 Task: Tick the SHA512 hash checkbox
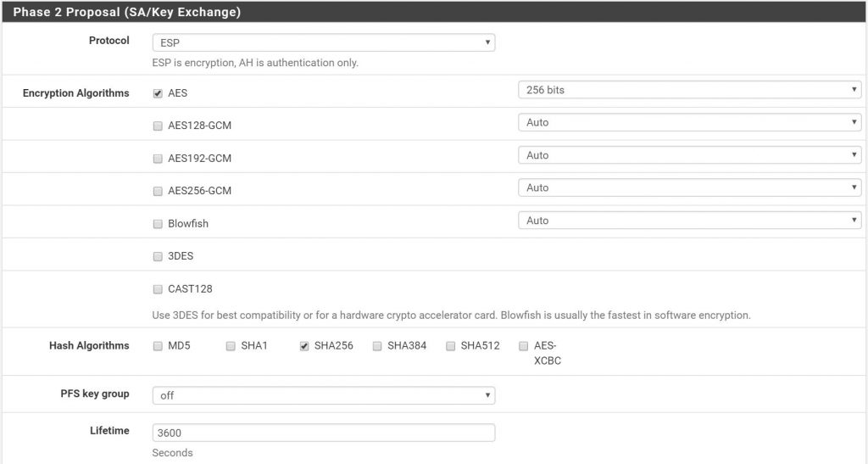tap(451, 346)
